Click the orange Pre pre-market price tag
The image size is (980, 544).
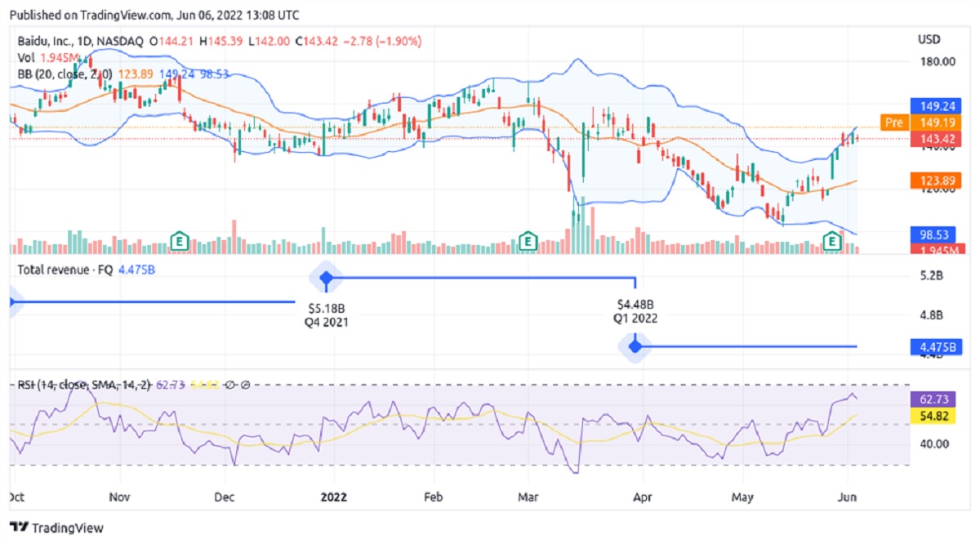893,123
